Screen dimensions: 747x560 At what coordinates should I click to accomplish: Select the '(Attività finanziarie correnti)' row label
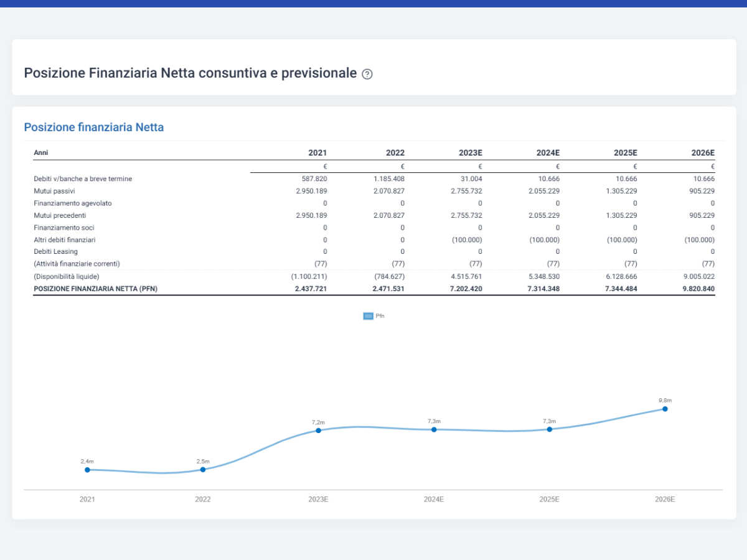tap(77, 264)
